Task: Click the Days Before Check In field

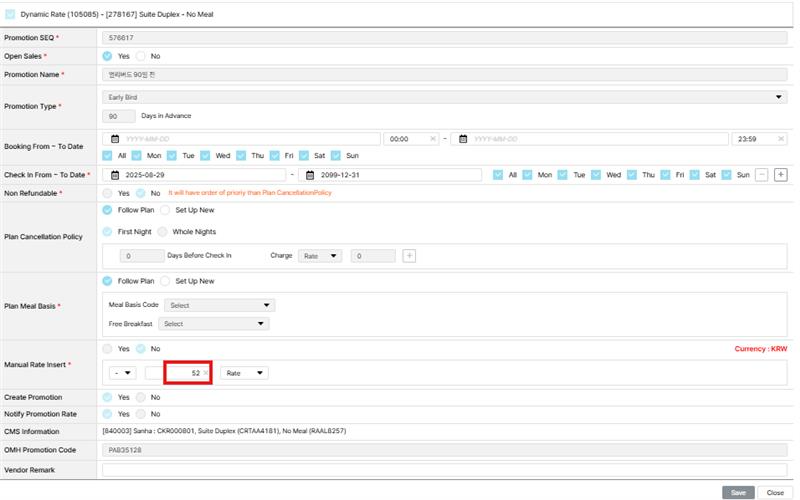Action: click(142, 256)
